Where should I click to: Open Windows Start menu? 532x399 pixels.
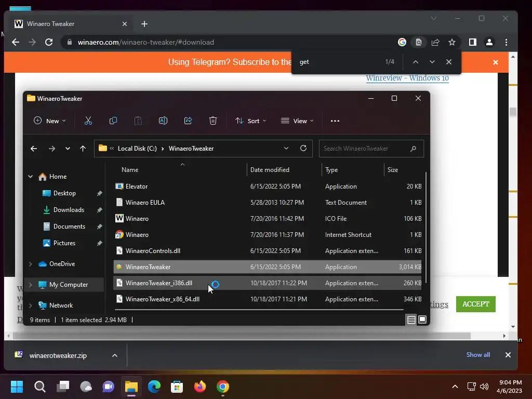(17, 387)
